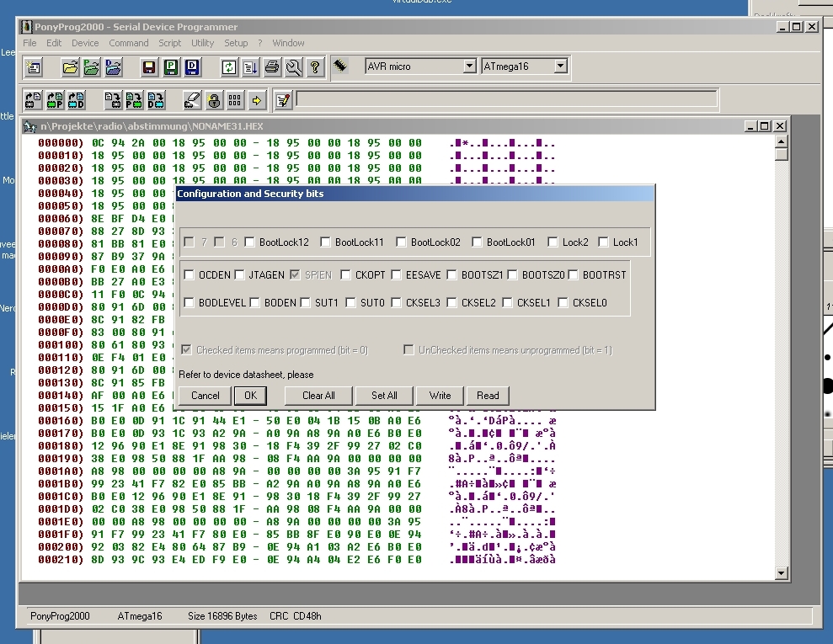Open the Command menu
The image size is (833, 644).
[x=129, y=43]
